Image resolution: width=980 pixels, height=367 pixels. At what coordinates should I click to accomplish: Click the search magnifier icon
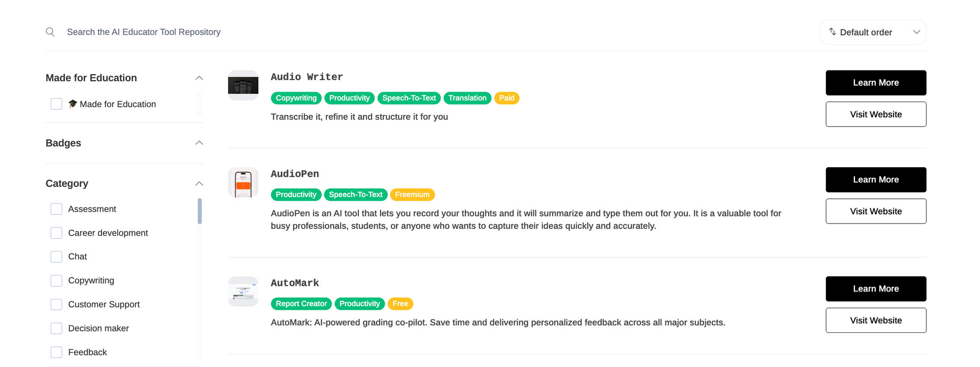[50, 32]
